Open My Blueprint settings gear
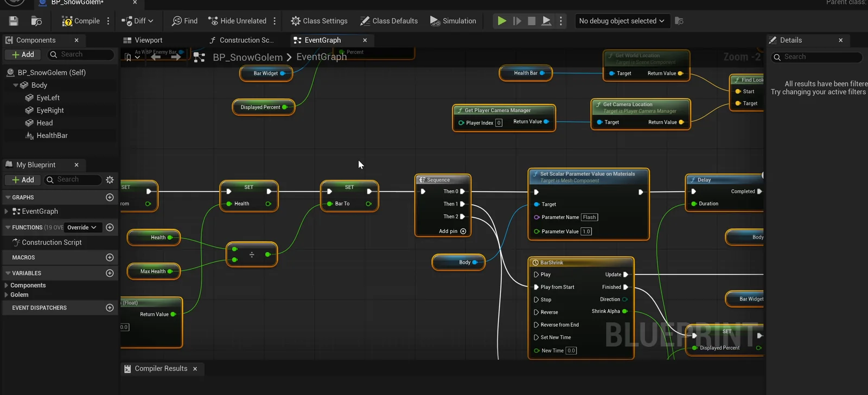 coord(110,180)
